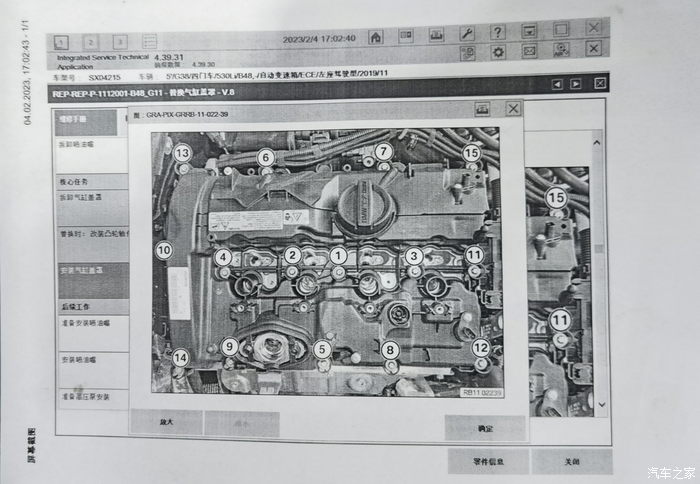Image resolution: width=700 pixels, height=484 pixels.
Task: Select the 维修手册 tab
Action: pos(86,123)
